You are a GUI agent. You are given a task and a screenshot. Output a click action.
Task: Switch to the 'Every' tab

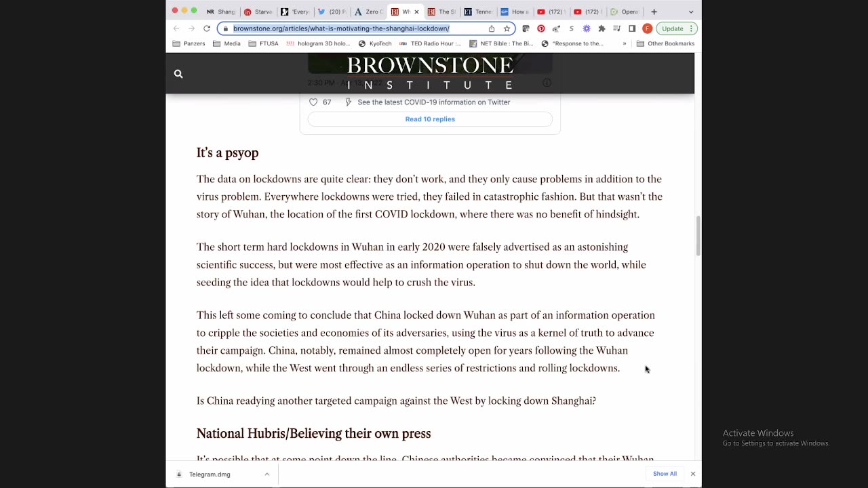coord(295,12)
